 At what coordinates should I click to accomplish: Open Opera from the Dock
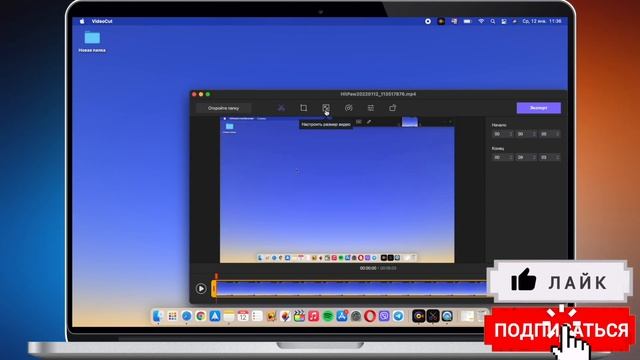[x=370, y=316]
